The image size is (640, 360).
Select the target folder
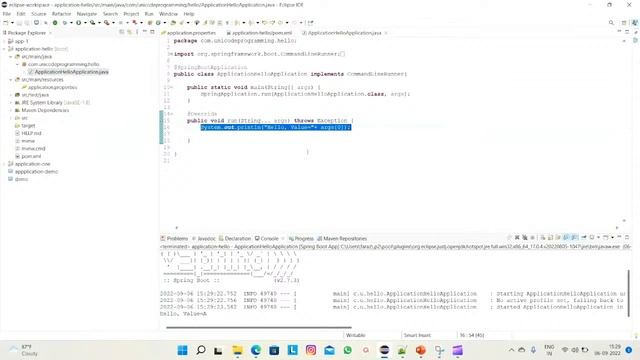click(25, 126)
